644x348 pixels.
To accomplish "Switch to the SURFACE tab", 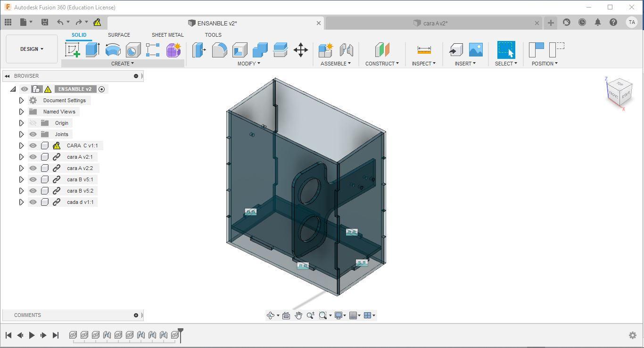I will click(119, 35).
